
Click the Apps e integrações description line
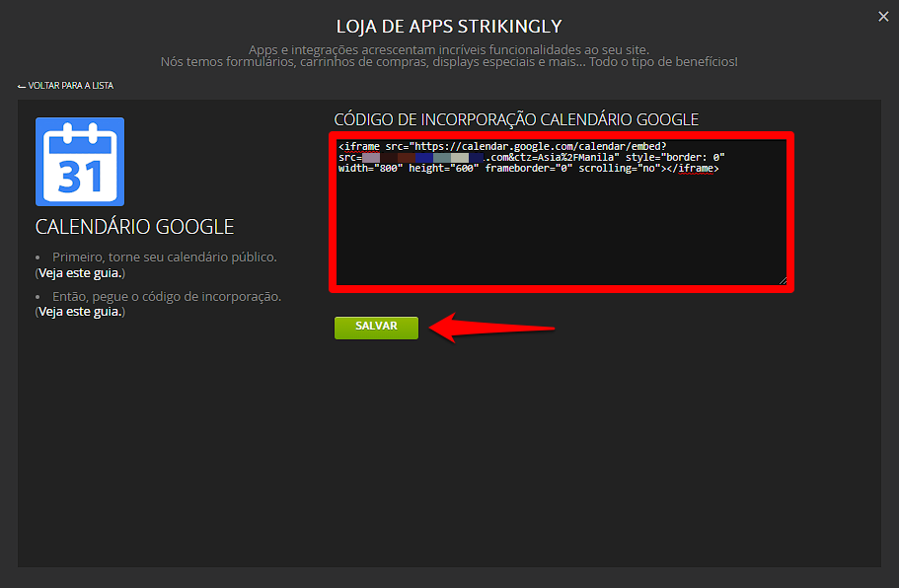point(449,50)
